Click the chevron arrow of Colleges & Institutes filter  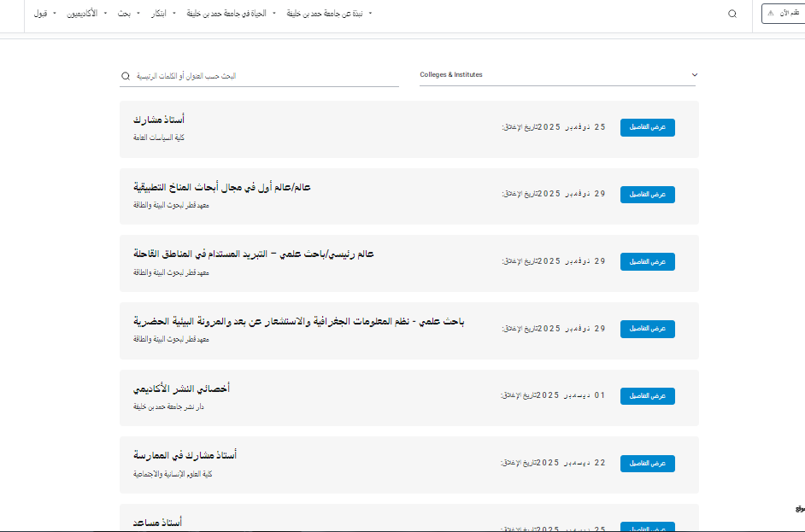click(694, 75)
